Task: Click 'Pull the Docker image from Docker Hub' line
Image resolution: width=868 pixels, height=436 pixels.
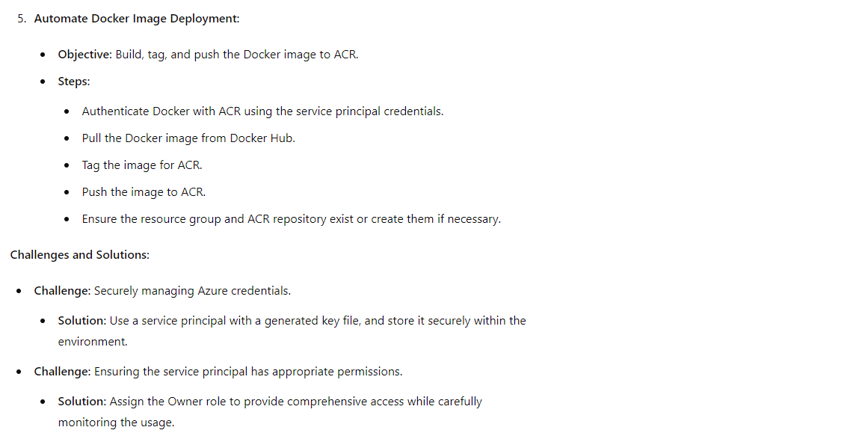Action: click(x=188, y=138)
